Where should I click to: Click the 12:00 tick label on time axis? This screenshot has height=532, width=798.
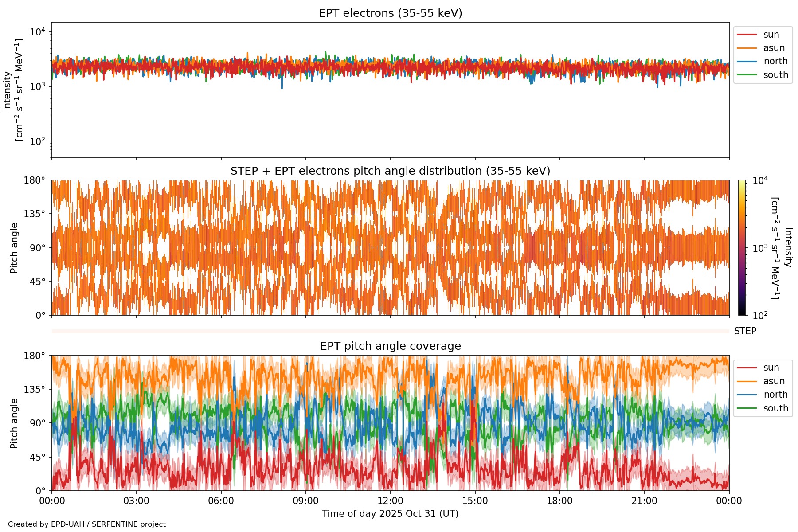click(390, 501)
